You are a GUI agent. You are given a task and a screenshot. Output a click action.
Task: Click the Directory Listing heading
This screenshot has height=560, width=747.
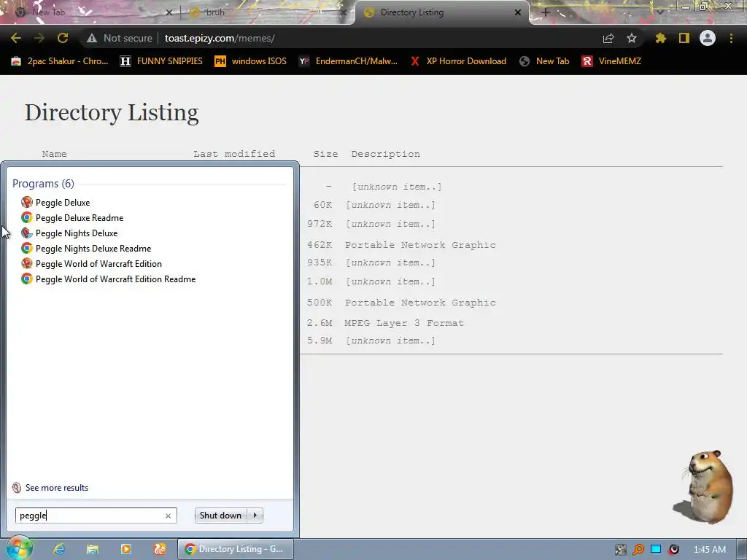pyautogui.click(x=112, y=113)
